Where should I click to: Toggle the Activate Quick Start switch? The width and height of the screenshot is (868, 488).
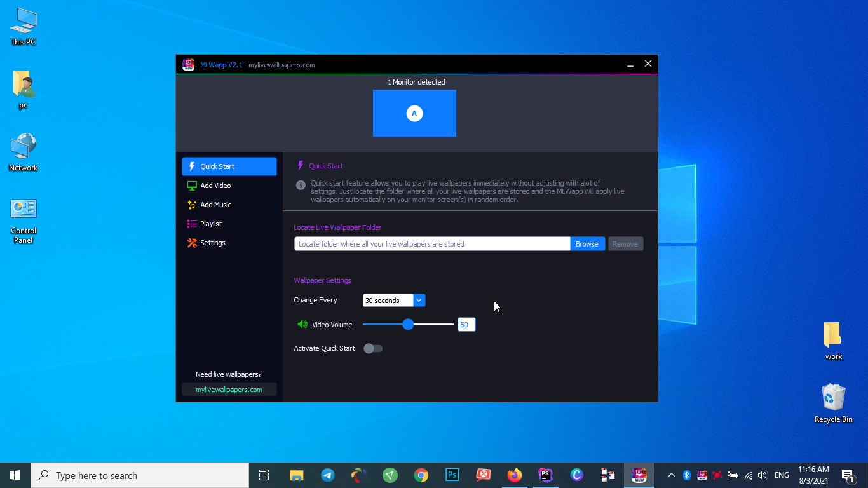click(373, 348)
